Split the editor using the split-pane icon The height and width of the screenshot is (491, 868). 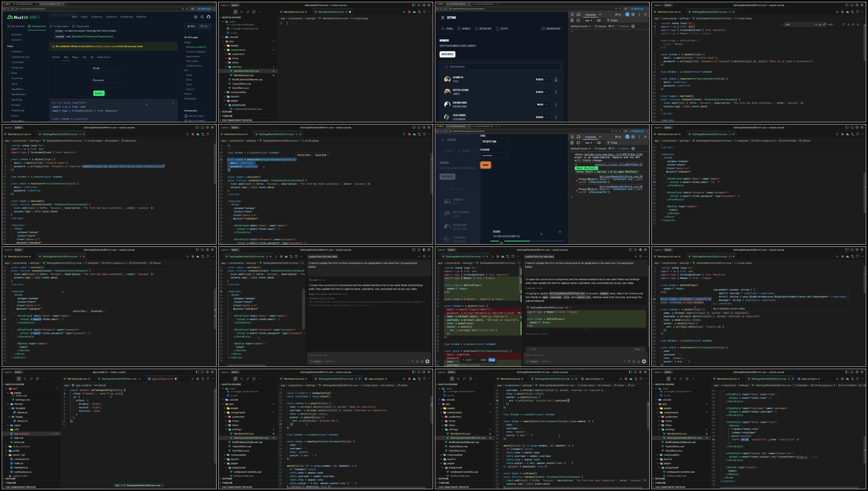click(424, 12)
